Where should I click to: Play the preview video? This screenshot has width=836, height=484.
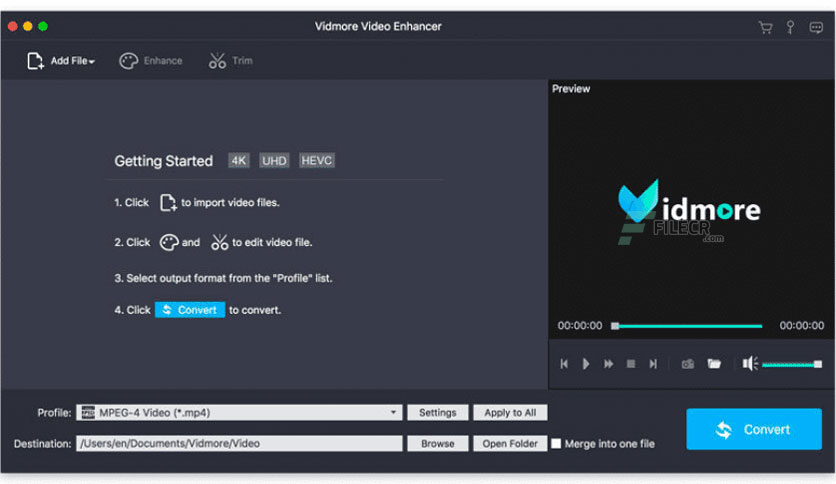pos(586,364)
